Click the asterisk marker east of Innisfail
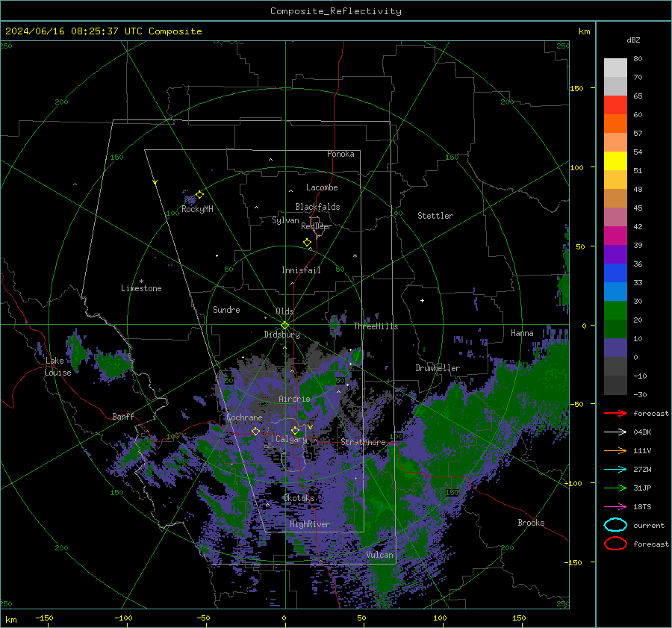The image size is (672, 628). (355, 256)
